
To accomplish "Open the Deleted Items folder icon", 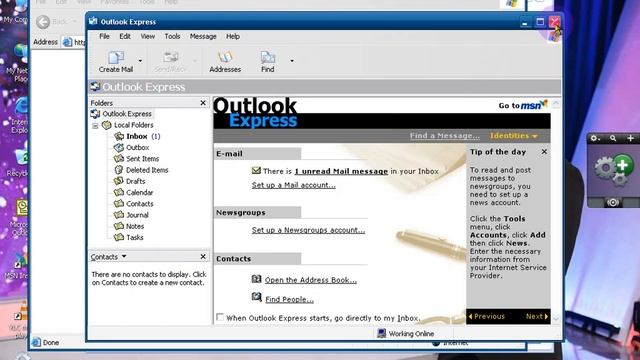I will tap(119, 170).
